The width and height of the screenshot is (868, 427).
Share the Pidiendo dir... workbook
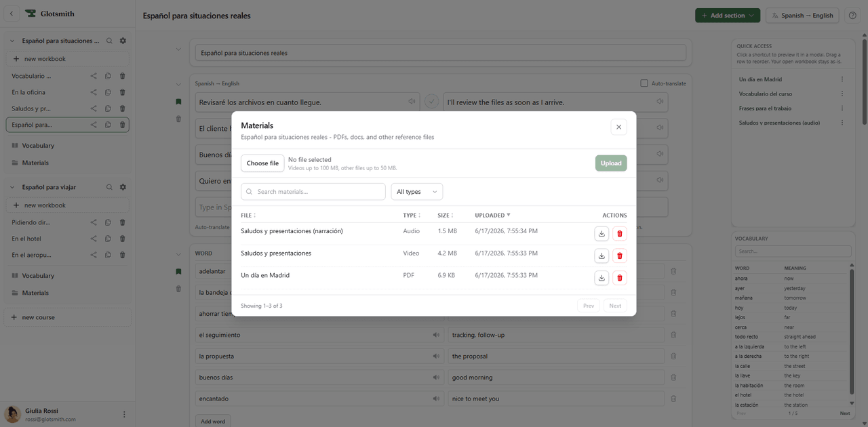[94, 222]
